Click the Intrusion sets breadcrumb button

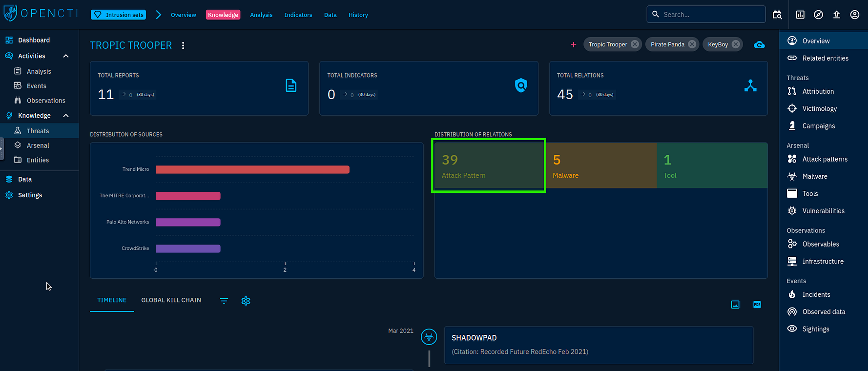118,15
